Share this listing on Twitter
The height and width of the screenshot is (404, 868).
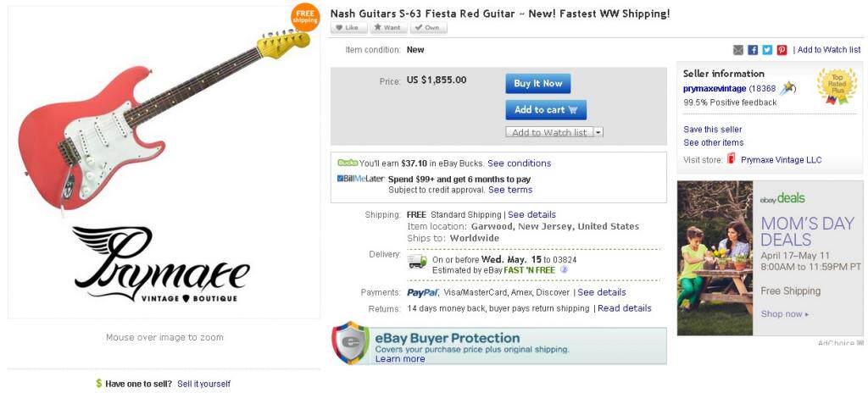[x=767, y=50]
